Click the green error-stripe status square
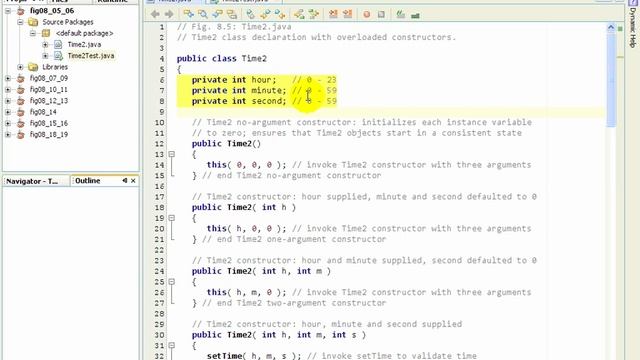The width and height of the screenshot is (640, 360). click(x=620, y=29)
